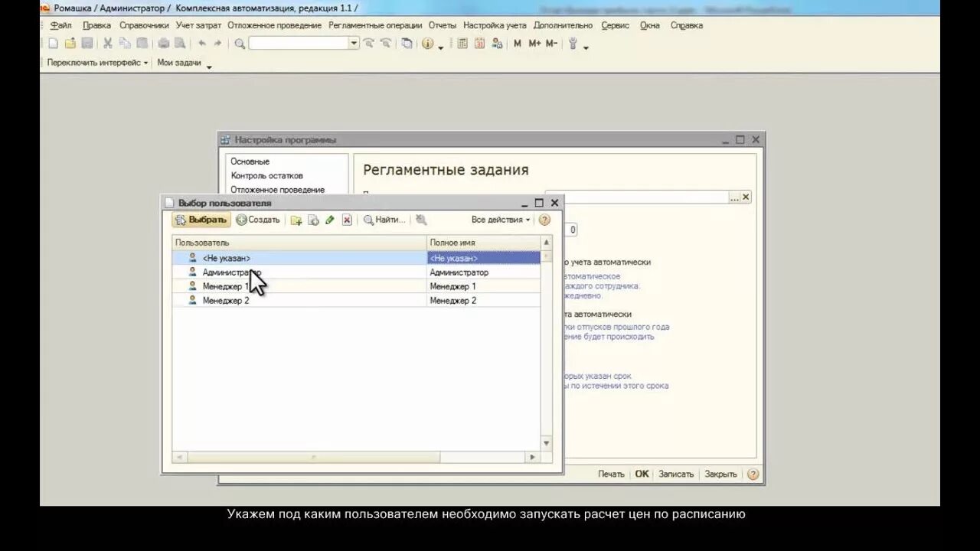
Task: Click the Создать button in user dialog
Action: [258, 220]
